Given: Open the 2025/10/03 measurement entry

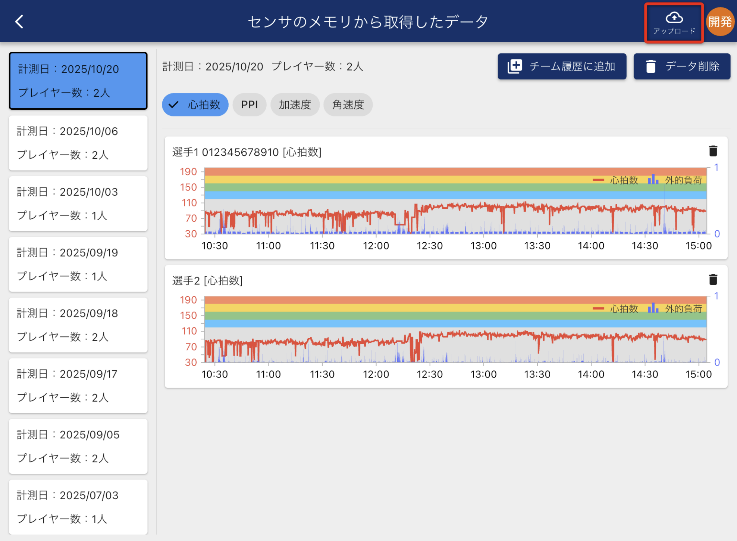Looking at the screenshot, I should tap(78, 203).
